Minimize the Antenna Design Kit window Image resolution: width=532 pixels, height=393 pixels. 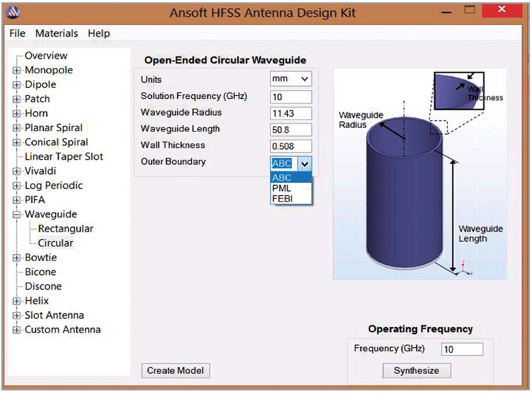[x=447, y=13]
